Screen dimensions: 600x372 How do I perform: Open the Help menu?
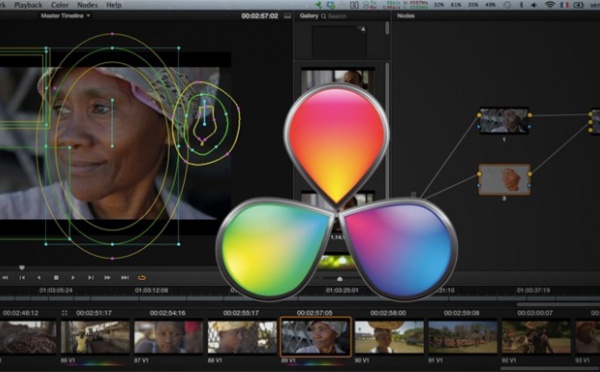114,5
